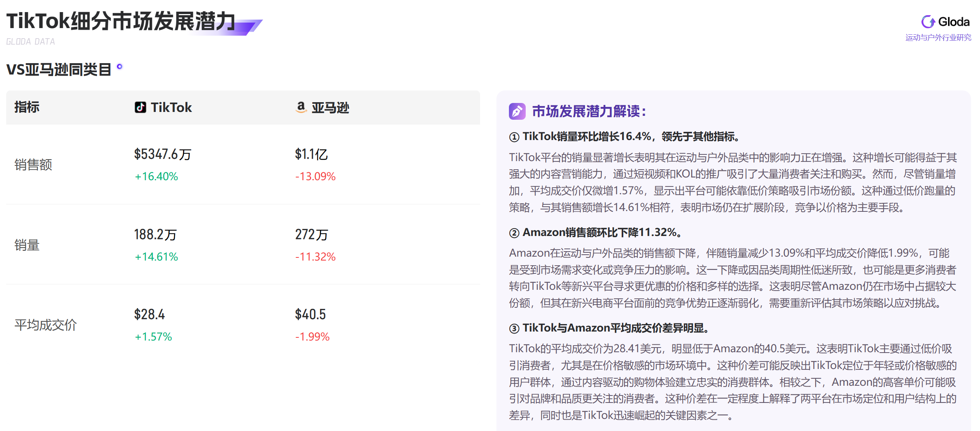Click the +14.61% growth figure
980x431 pixels.
(x=156, y=257)
